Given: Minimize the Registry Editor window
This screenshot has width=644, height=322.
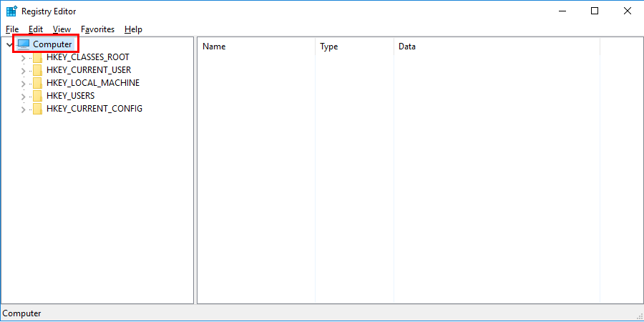Looking at the screenshot, I should (561, 11).
